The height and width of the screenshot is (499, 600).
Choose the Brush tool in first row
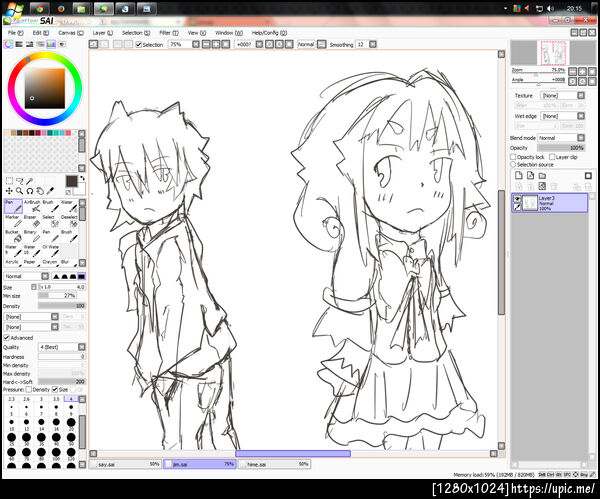[x=51, y=206]
